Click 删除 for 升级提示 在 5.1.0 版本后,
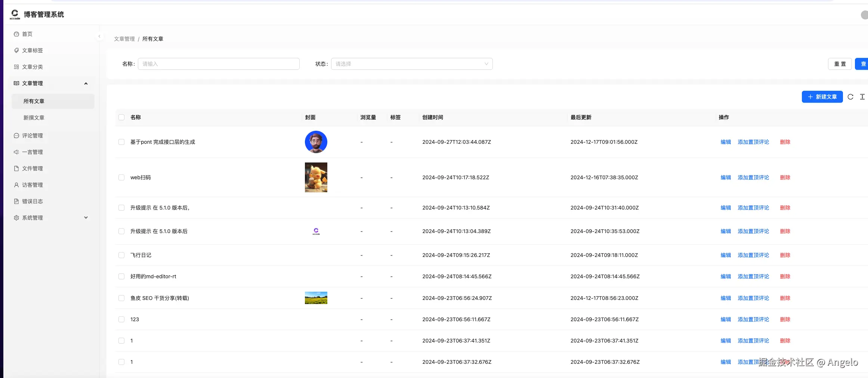Image resolution: width=868 pixels, height=378 pixels. pyautogui.click(x=785, y=208)
